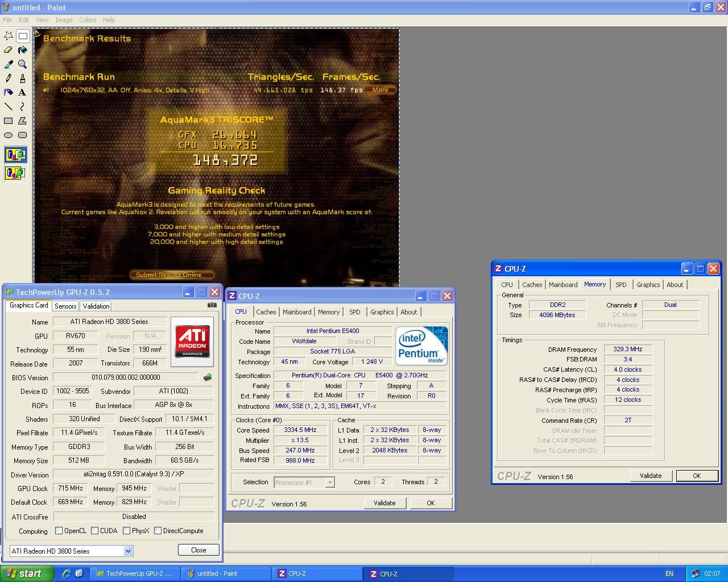The width and height of the screenshot is (728, 582).
Task: Select the Airbrush tool in Paint
Action: pos(9,92)
